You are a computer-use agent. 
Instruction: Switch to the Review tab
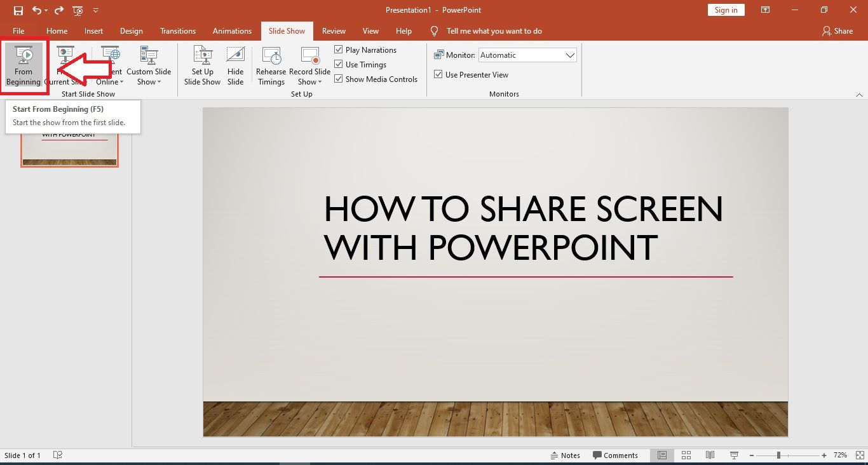pos(334,30)
